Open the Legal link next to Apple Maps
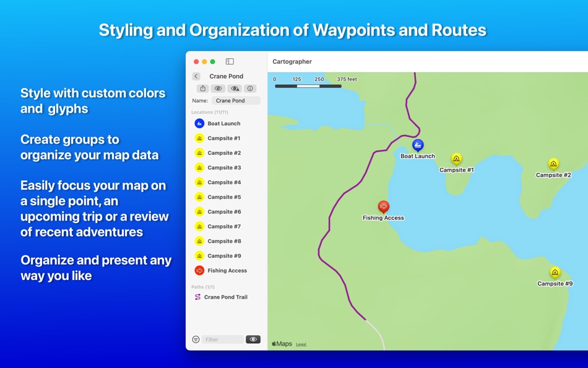The width and height of the screenshot is (588, 368). point(301,343)
